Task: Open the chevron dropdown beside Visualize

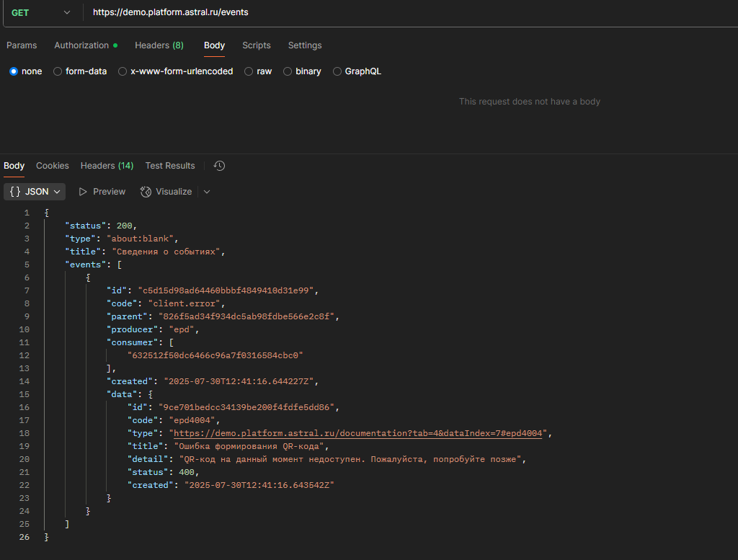Action: tap(207, 192)
